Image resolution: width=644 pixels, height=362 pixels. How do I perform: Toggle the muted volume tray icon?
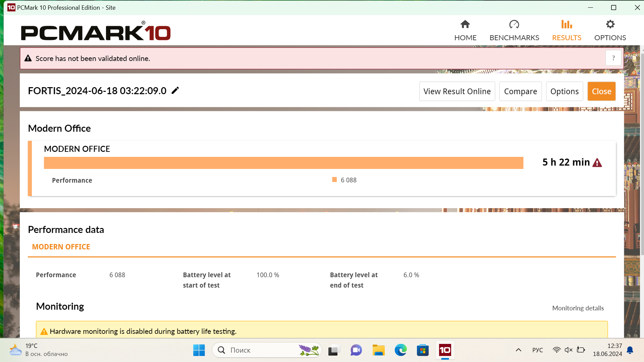tap(568, 350)
